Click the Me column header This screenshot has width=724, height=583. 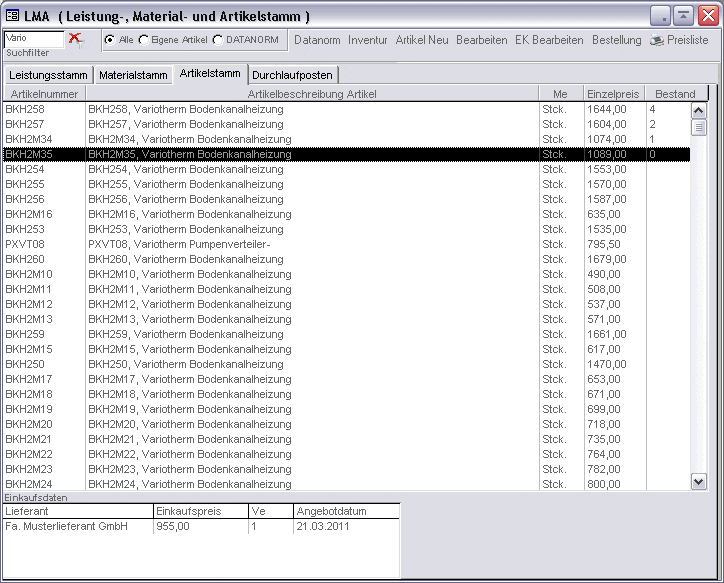click(x=561, y=94)
